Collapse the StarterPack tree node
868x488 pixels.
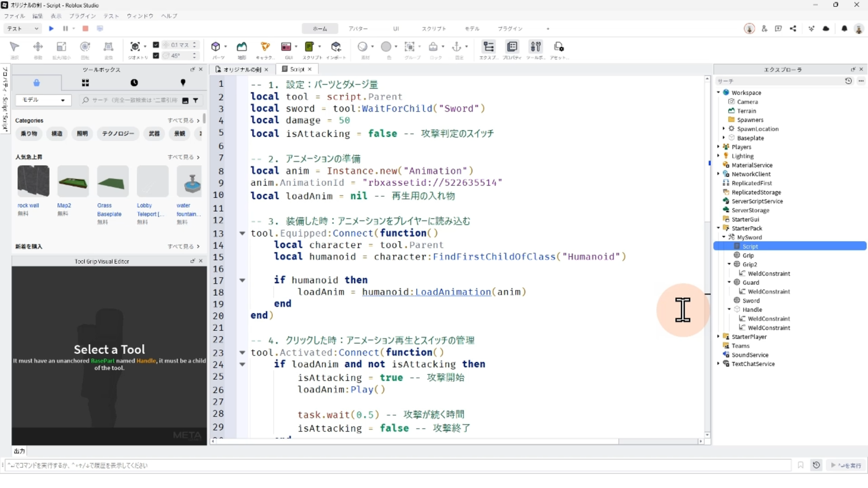[x=718, y=228]
